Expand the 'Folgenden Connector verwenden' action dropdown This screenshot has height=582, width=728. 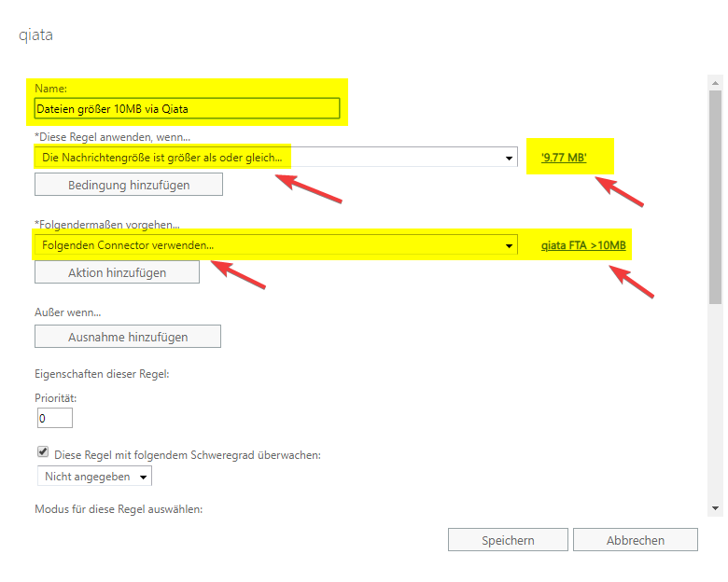click(x=275, y=245)
